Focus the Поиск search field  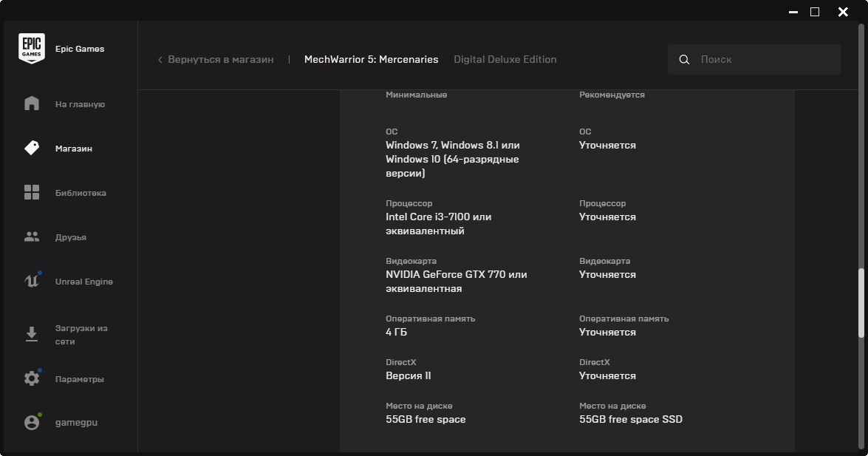[x=754, y=59]
